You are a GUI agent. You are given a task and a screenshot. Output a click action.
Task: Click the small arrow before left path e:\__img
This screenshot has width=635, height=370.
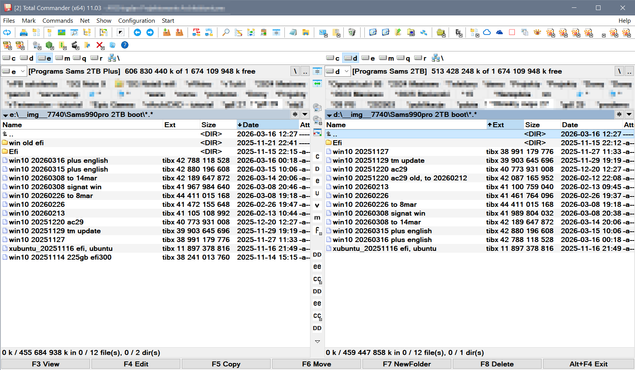click(x=5, y=115)
